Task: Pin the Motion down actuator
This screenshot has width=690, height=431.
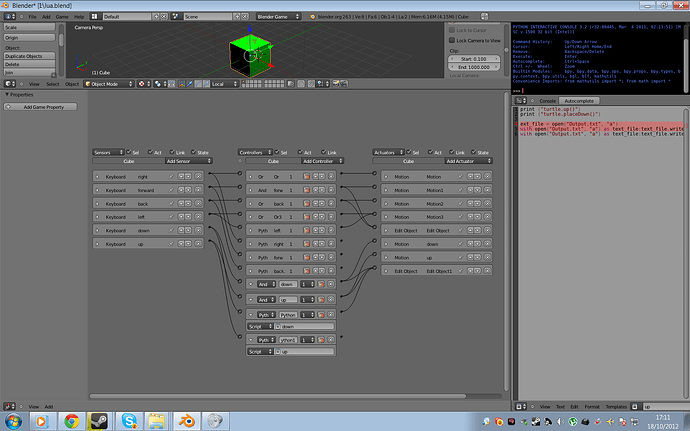Action: (x=461, y=243)
